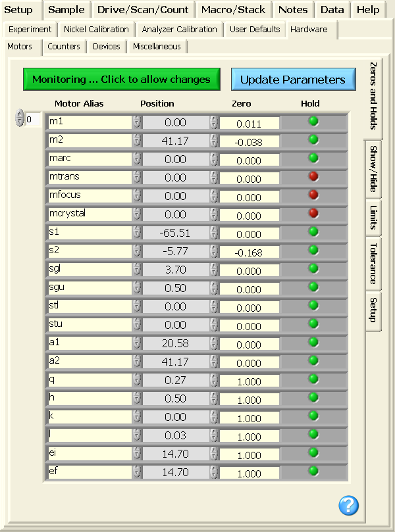This screenshot has width=395, height=532.
Task: Toggle the Hold LED for motor ef
Action: tap(313, 470)
